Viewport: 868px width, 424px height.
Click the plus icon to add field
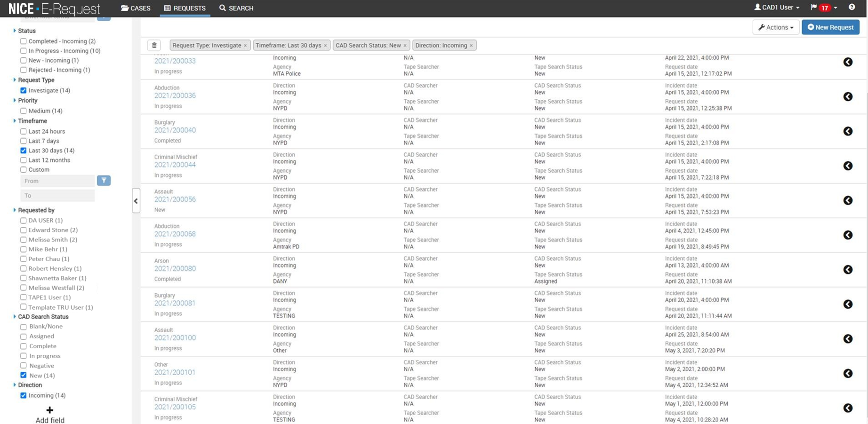coord(49,410)
